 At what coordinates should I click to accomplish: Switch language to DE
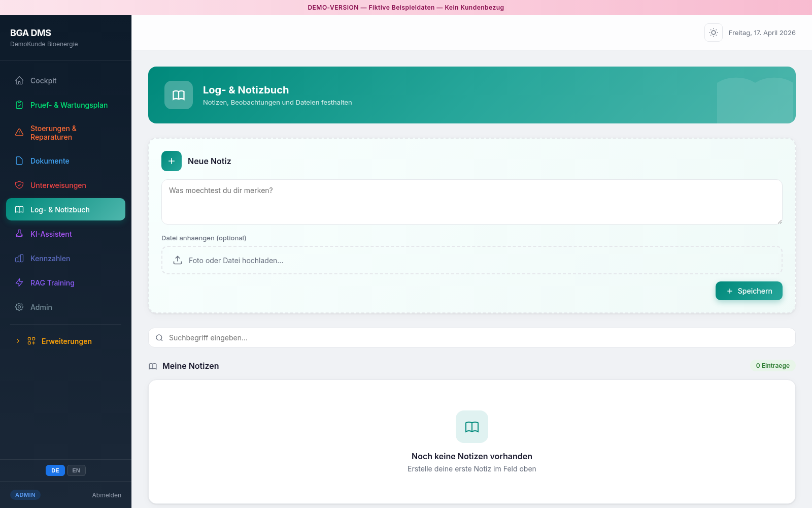55,470
